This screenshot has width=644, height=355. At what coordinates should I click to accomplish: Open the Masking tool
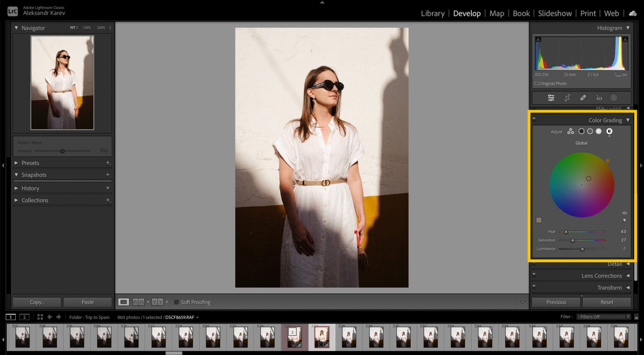click(x=614, y=97)
